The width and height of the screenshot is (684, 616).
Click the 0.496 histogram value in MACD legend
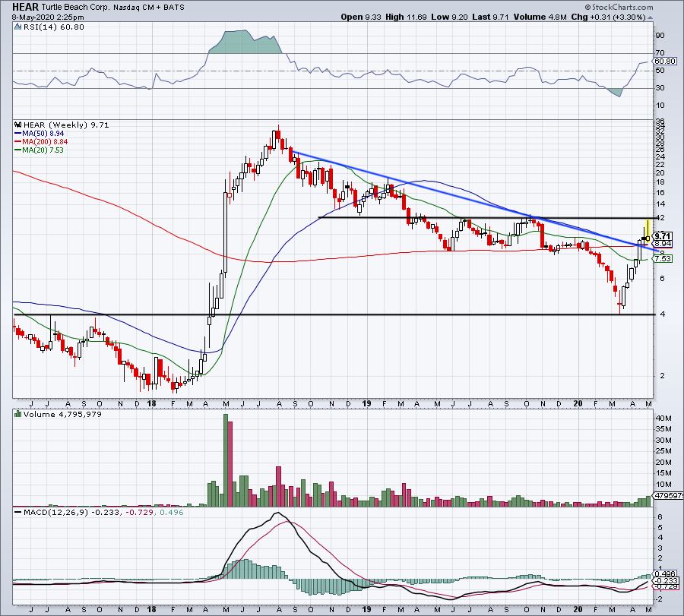(172, 512)
